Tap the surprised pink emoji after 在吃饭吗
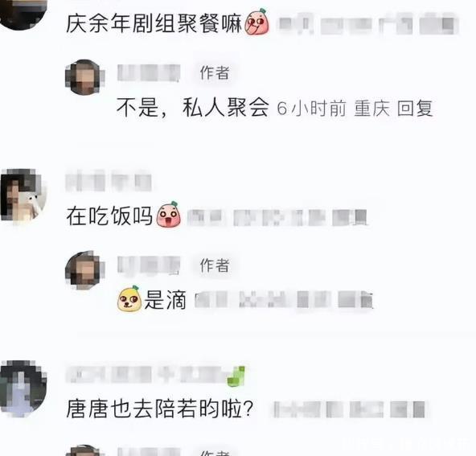 coord(169,215)
